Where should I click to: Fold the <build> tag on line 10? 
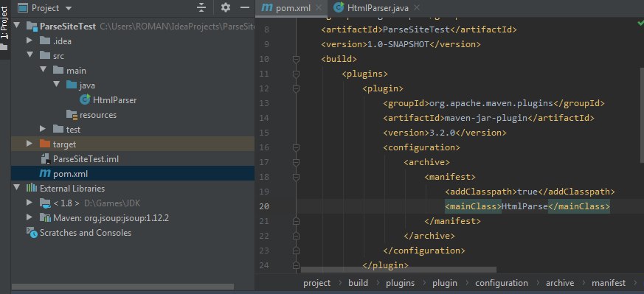point(296,59)
